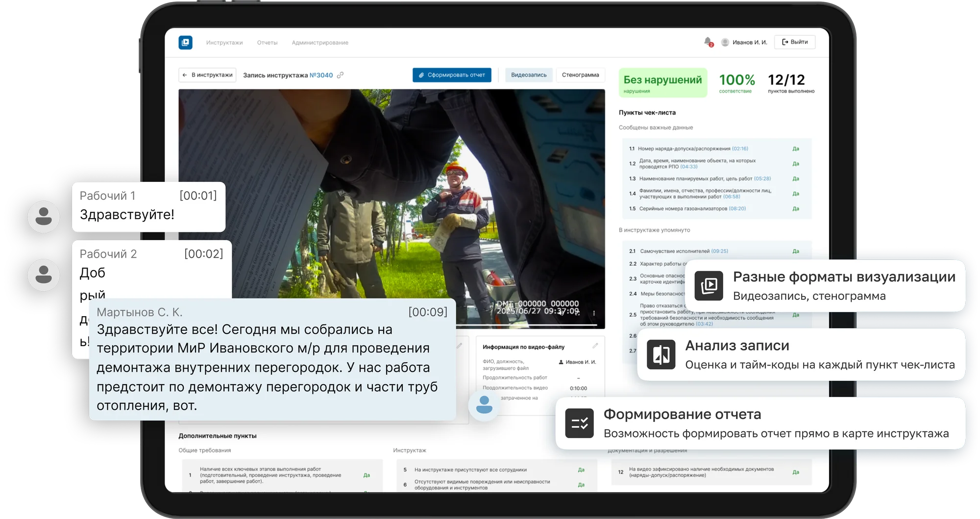Viewport: 980px width, 519px height.
Task: Click the Рабочий 1 avatar icon
Action: [44, 216]
